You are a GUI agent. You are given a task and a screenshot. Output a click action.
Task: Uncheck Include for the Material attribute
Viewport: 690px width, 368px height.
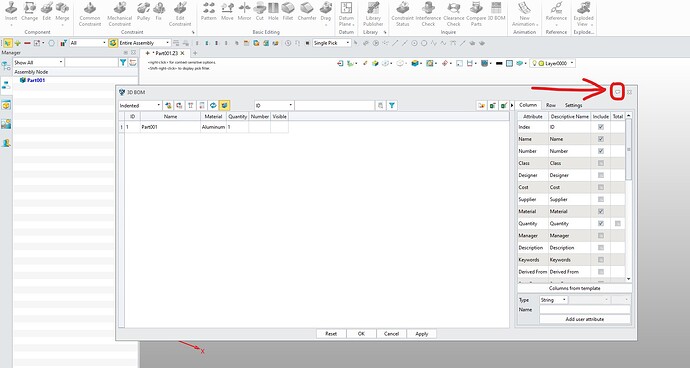point(601,212)
